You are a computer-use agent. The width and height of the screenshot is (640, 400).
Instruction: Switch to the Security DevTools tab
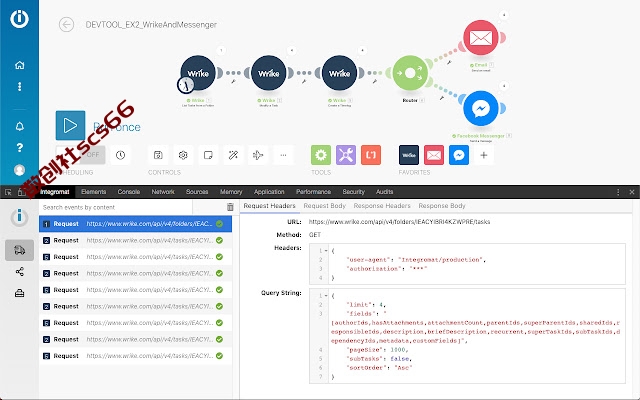pyautogui.click(x=353, y=192)
